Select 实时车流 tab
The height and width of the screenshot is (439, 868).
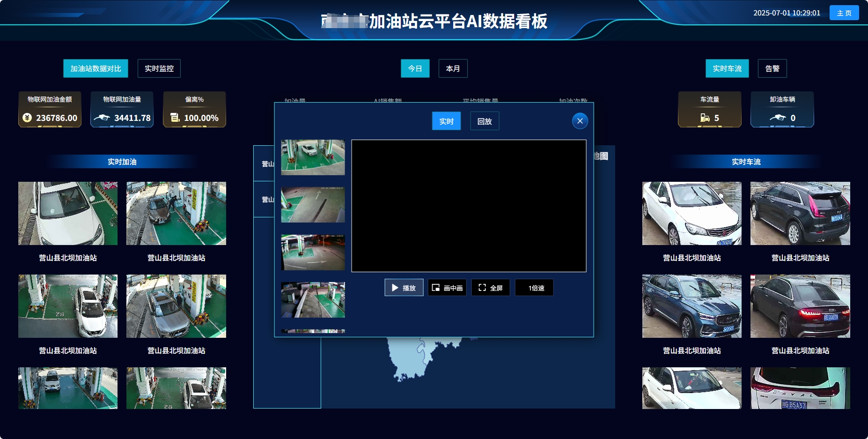point(727,68)
